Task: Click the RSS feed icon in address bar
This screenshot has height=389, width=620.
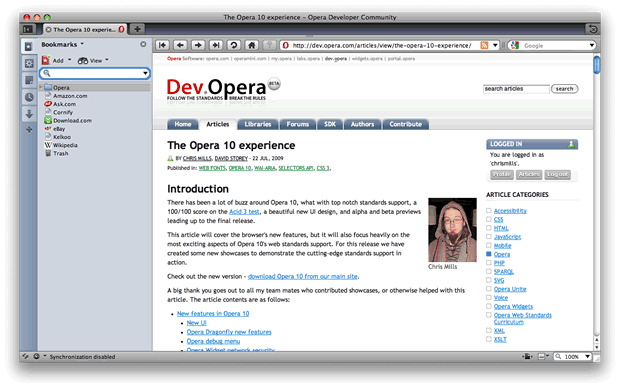Action: (x=484, y=45)
